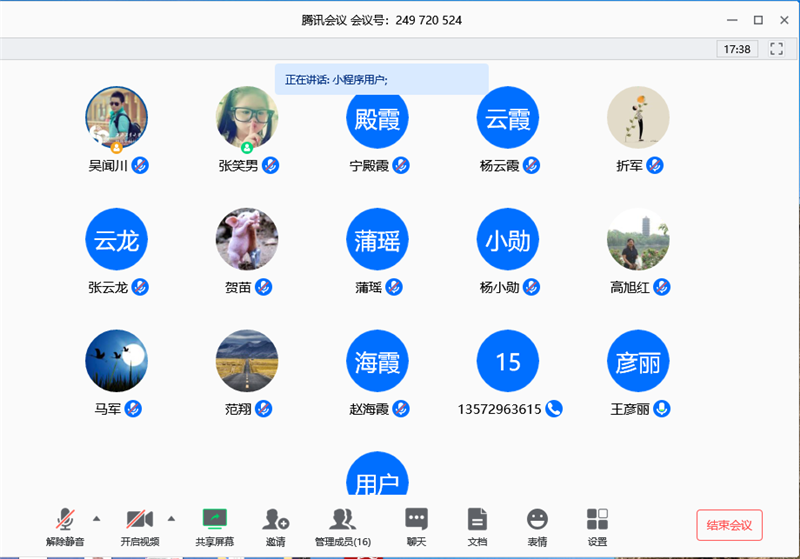The height and width of the screenshot is (559, 800).
Task: Turn on video with the camera button
Action: pyautogui.click(x=140, y=527)
